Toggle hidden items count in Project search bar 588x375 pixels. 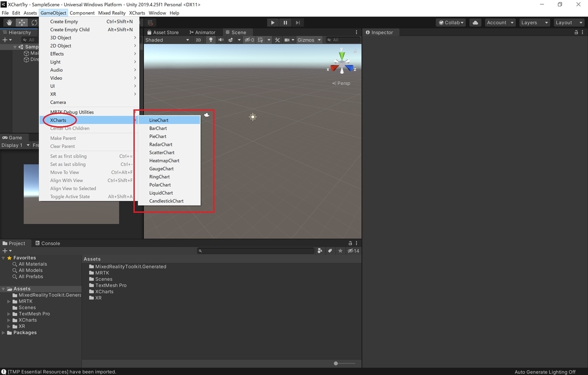pos(353,251)
